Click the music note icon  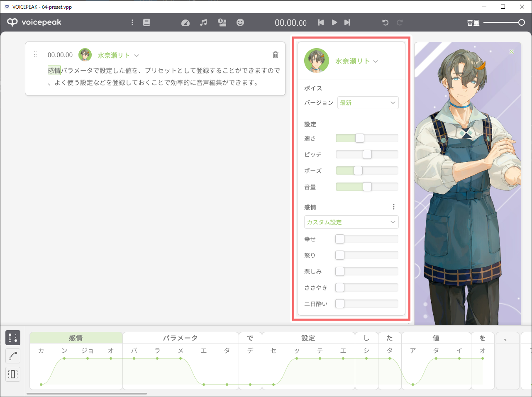coord(203,22)
